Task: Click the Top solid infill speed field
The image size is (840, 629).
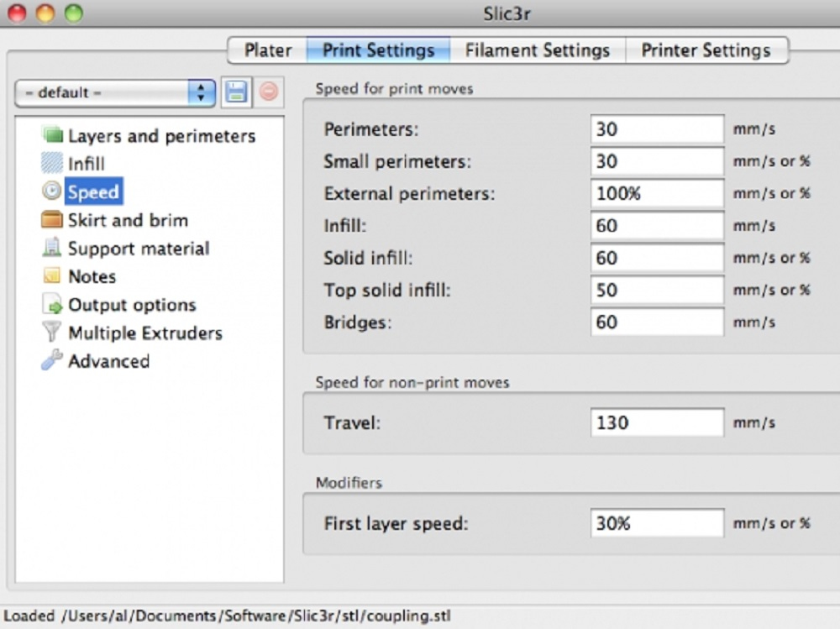Action: [x=658, y=290]
